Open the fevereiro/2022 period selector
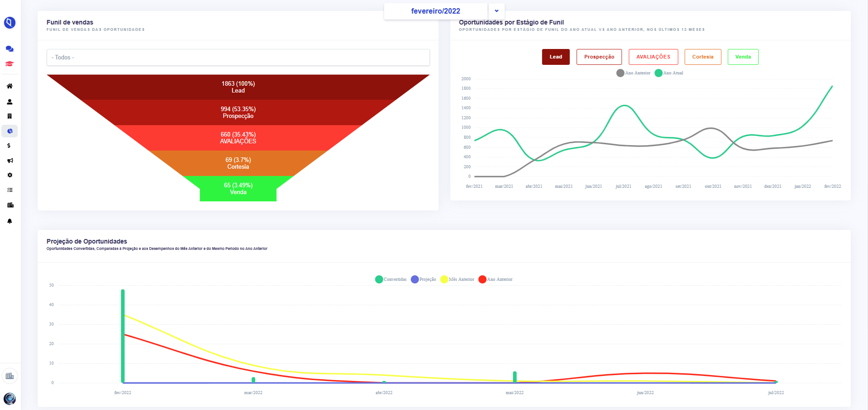The height and width of the screenshot is (410, 868). pyautogui.click(x=436, y=11)
